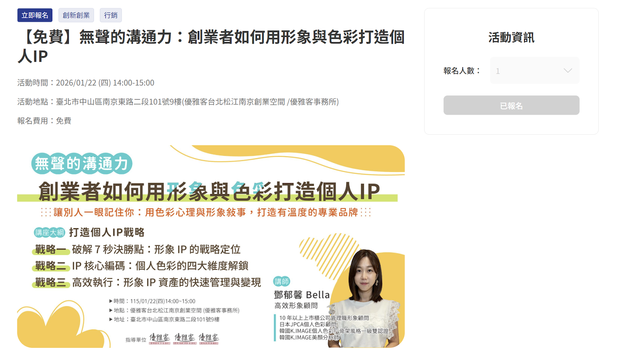Click the chevron arrow in 報名人數 selector
Viewport: 629px width, 364px height.
coord(567,71)
